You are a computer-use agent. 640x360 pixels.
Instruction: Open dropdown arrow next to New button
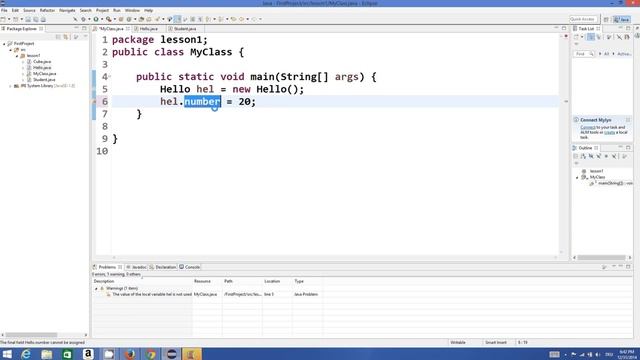click(9, 19)
